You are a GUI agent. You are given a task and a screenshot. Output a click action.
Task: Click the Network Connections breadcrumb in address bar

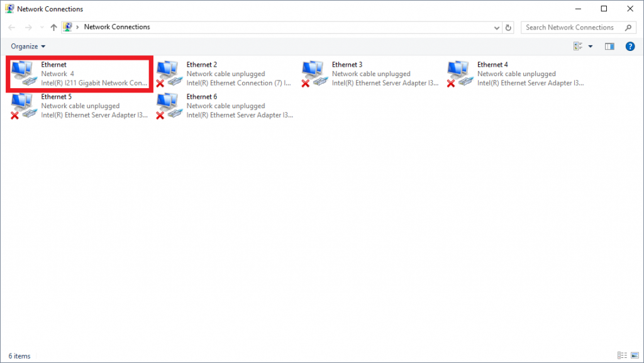coord(117,28)
